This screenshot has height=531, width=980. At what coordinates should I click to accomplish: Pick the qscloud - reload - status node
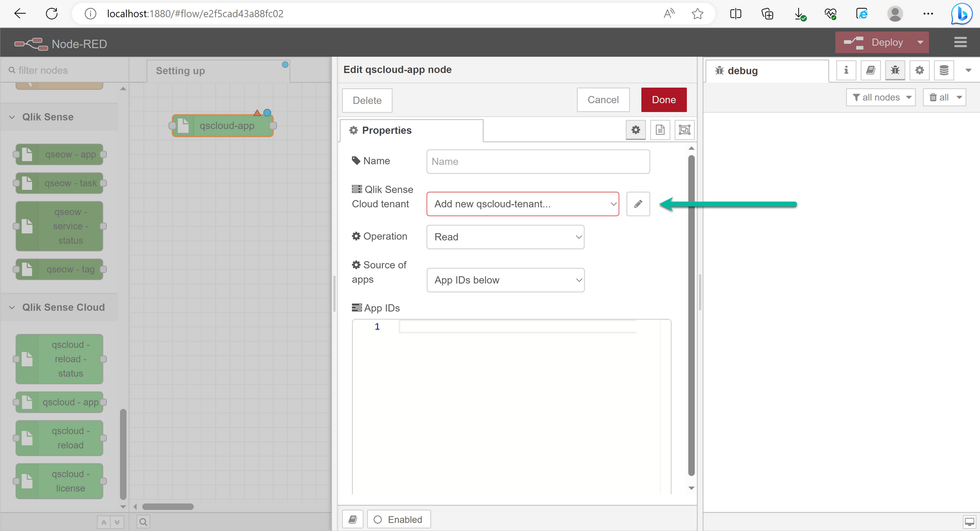pos(60,359)
